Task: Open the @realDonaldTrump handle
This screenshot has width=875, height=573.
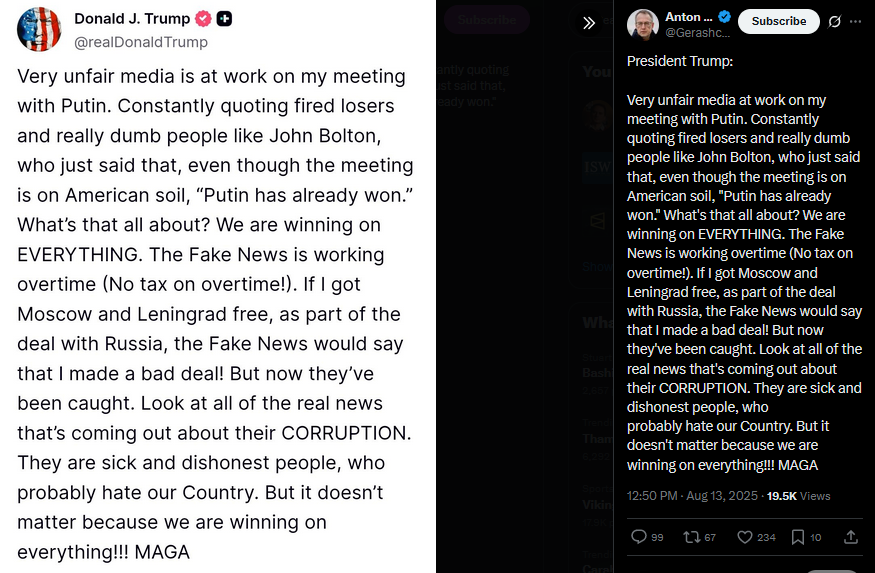Action: click(x=141, y=42)
